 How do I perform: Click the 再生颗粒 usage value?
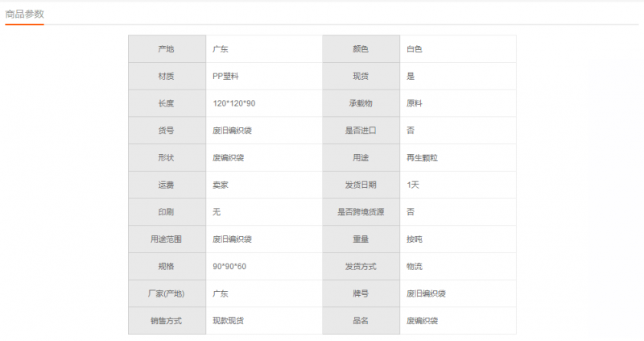coord(422,158)
